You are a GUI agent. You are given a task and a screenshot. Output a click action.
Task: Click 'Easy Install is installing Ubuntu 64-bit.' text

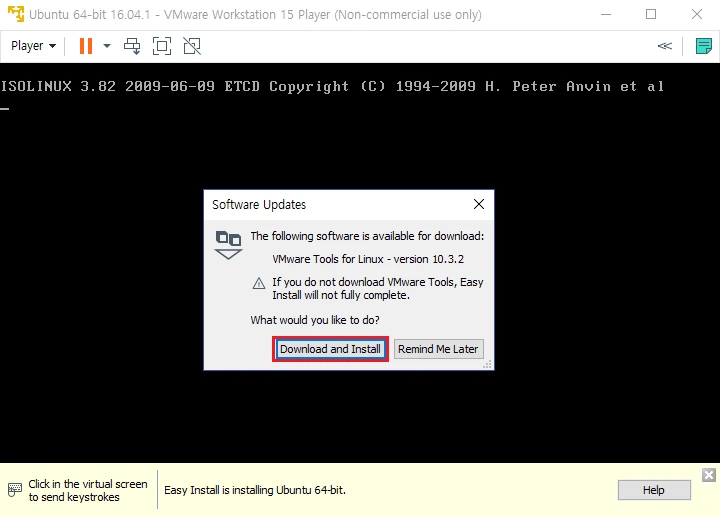[x=255, y=490]
